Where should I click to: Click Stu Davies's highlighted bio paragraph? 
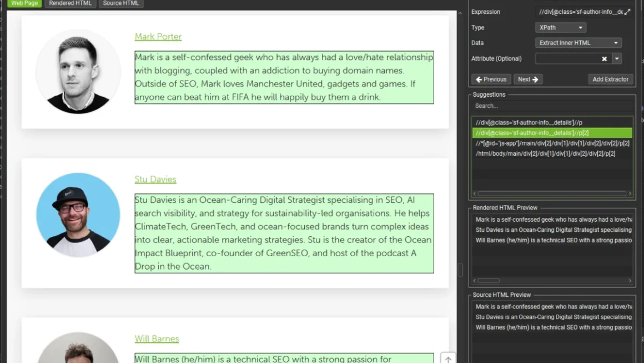(284, 233)
